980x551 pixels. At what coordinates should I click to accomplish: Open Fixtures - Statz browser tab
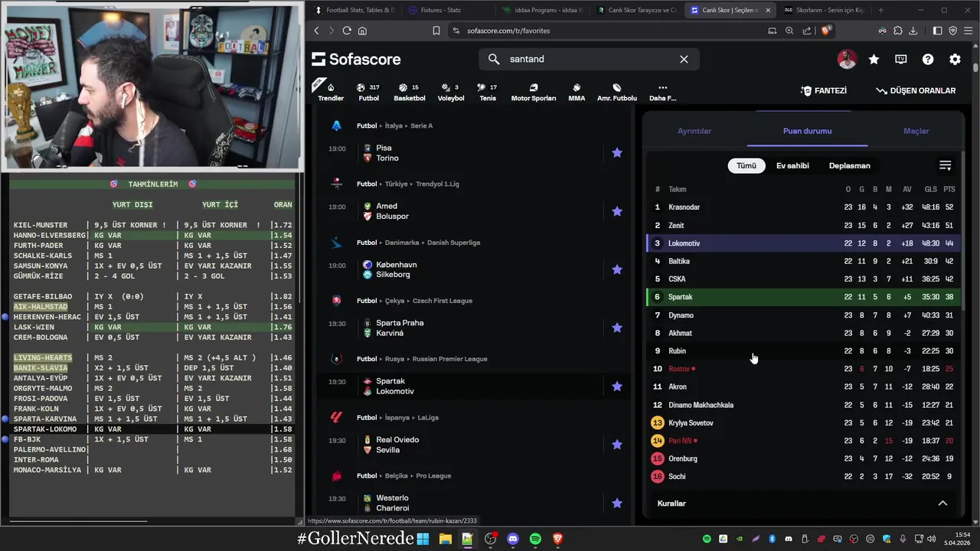click(x=446, y=10)
